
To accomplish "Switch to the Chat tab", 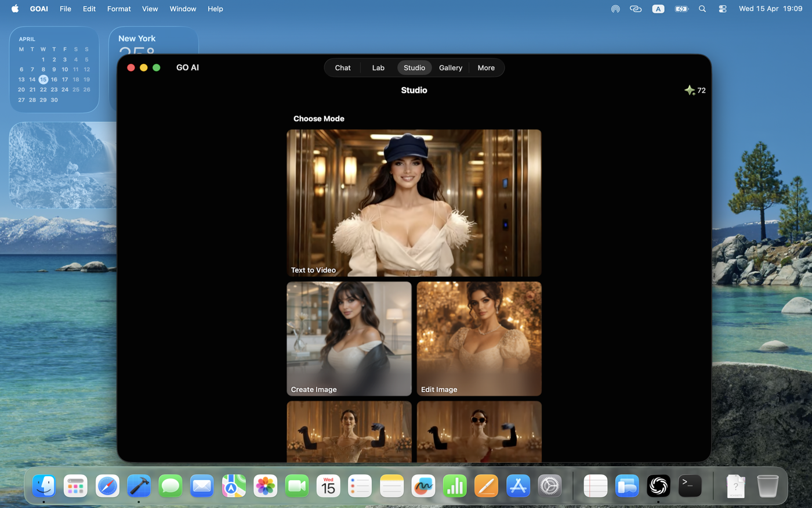I will pos(342,67).
